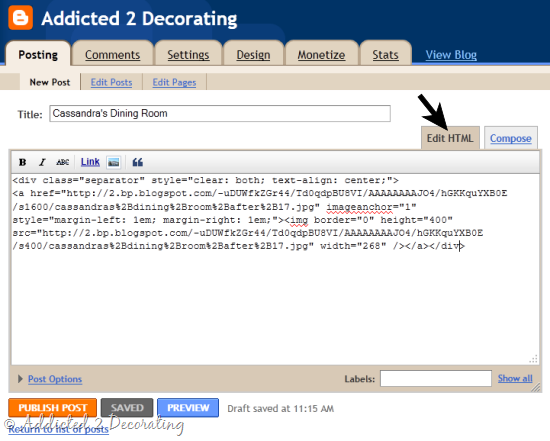Click the Saved button

127,408
